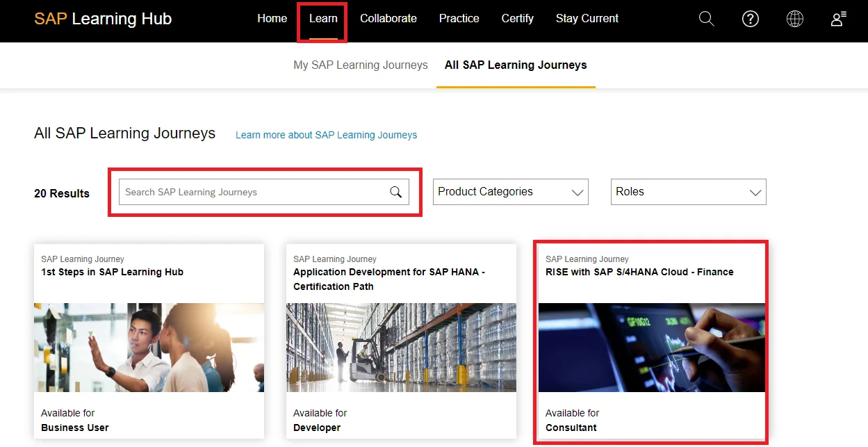This screenshot has width=868, height=447.
Task: Click the 20 Results count text
Action: tap(62, 193)
